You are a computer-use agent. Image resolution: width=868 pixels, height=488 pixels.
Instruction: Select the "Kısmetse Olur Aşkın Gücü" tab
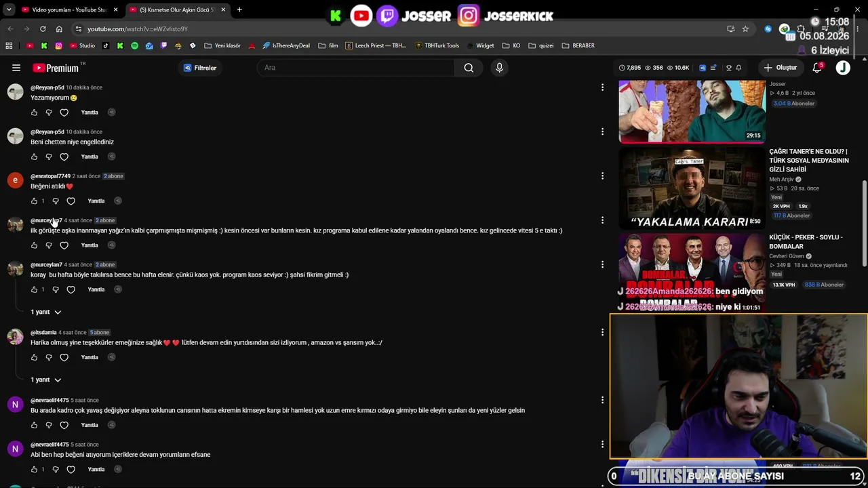point(178,9)
